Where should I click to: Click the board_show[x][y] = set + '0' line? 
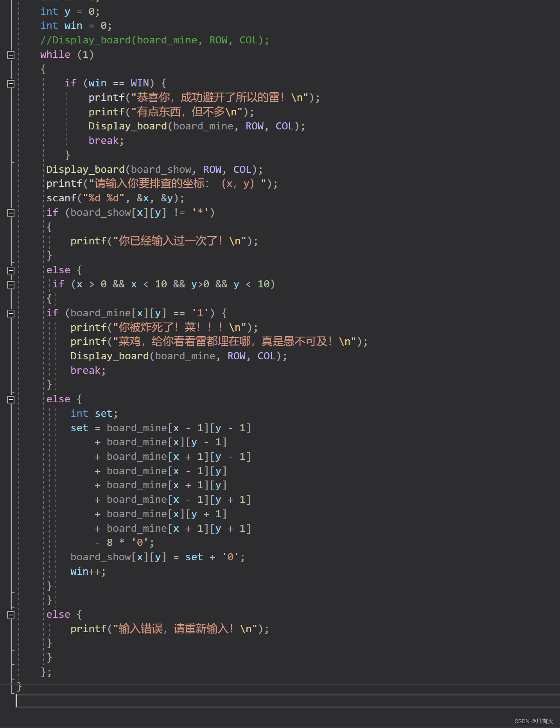point(158,557)
